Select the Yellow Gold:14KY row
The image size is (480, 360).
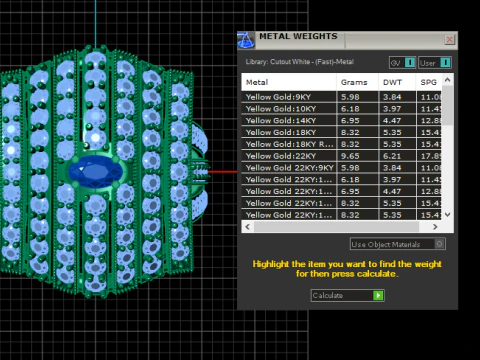click(x=341, y=120)
